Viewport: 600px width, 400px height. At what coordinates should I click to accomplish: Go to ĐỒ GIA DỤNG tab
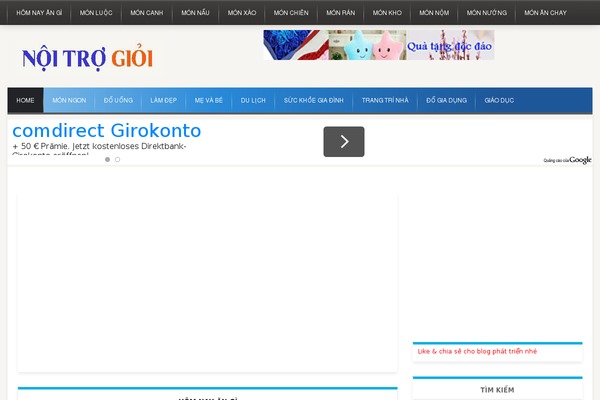[447, 100]
